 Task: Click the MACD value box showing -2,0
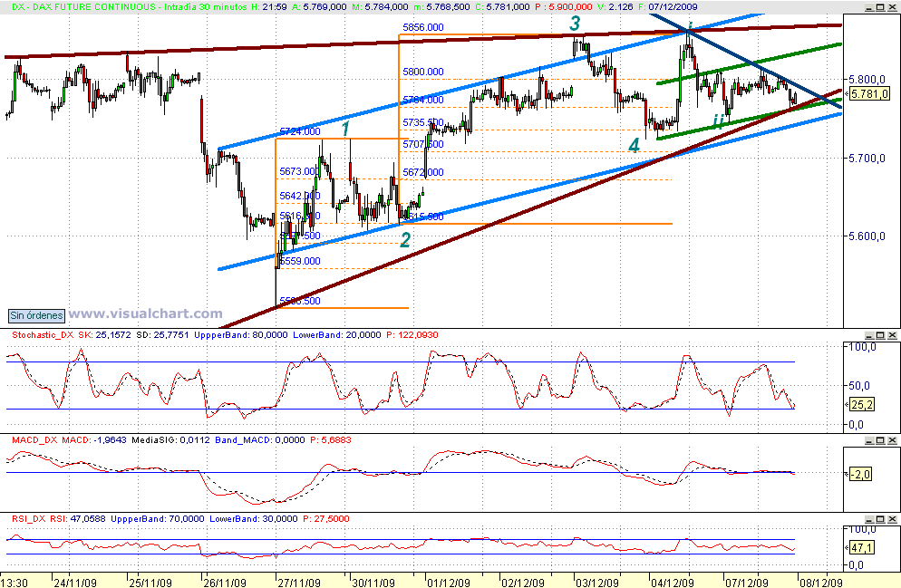point(860,472)
